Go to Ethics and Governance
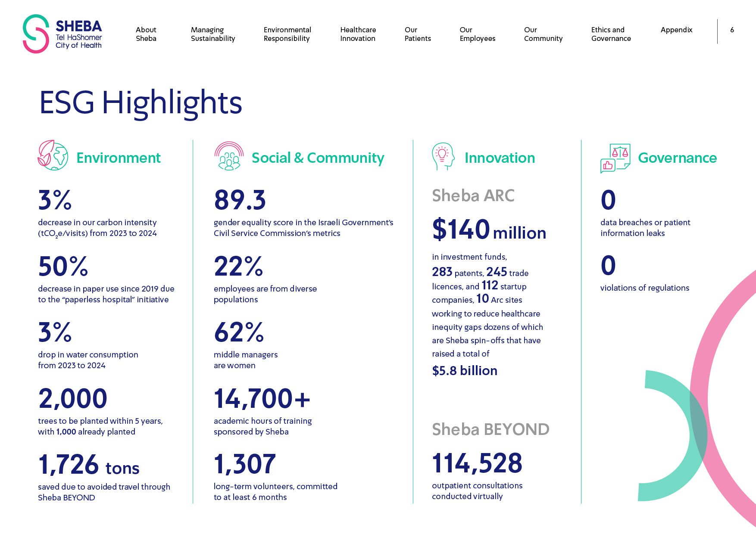This screenshot has width=756, height=534. point(611,34)
